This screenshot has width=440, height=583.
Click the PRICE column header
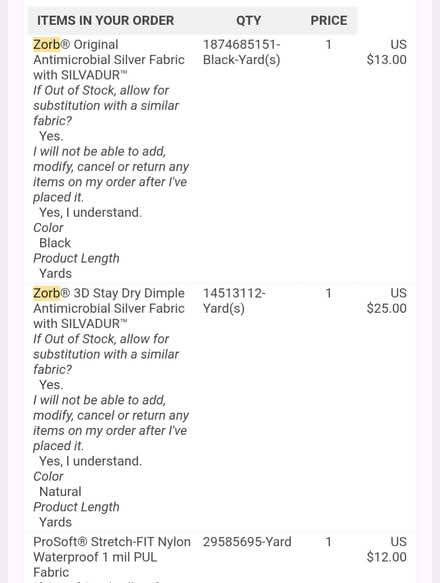tap(329, 20)
